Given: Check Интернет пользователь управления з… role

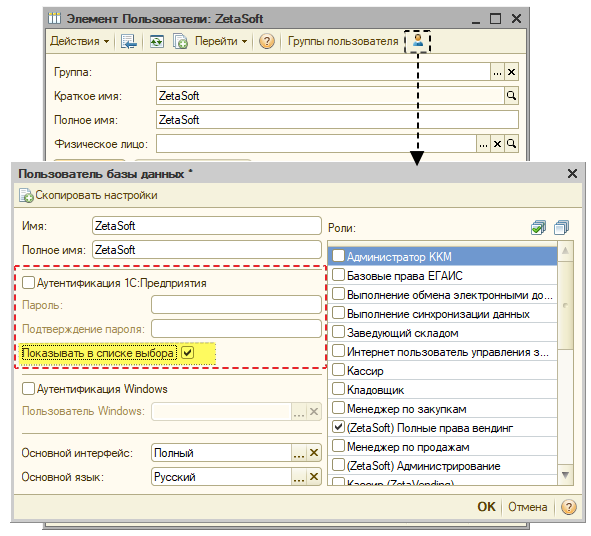Looking at the screenshot, I should click(338, 351).
